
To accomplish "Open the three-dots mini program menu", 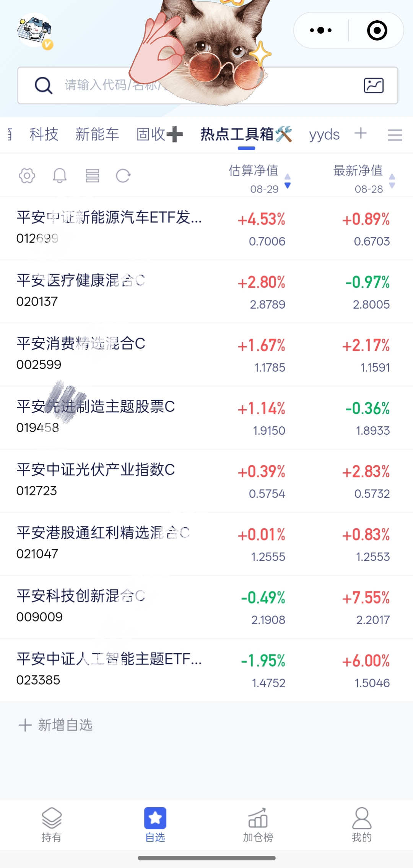I will pos(321,30).
